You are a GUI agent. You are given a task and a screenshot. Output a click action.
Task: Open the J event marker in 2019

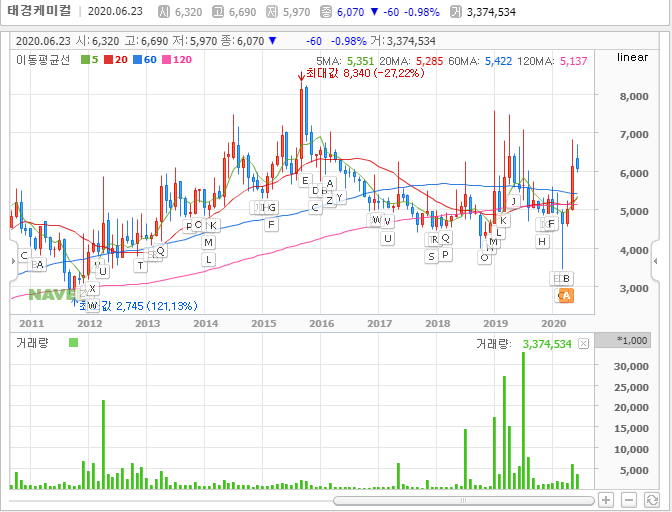pos(513,201)
